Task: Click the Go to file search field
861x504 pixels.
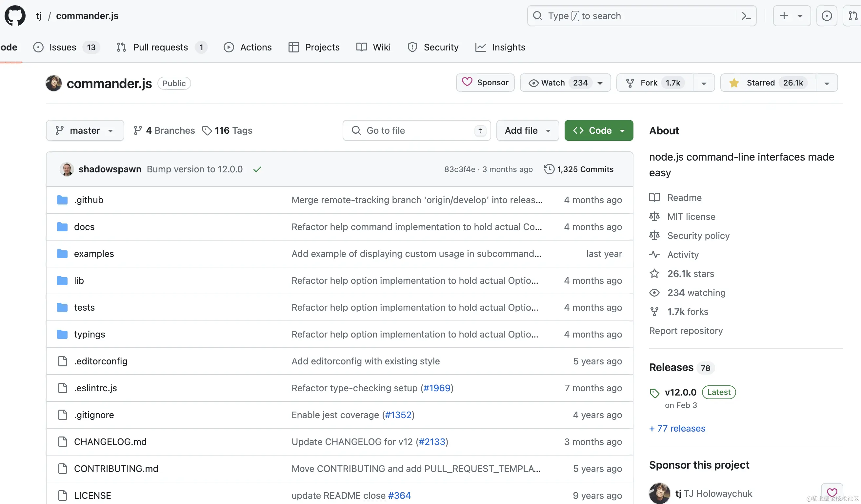Action: (x=416, y=130)
